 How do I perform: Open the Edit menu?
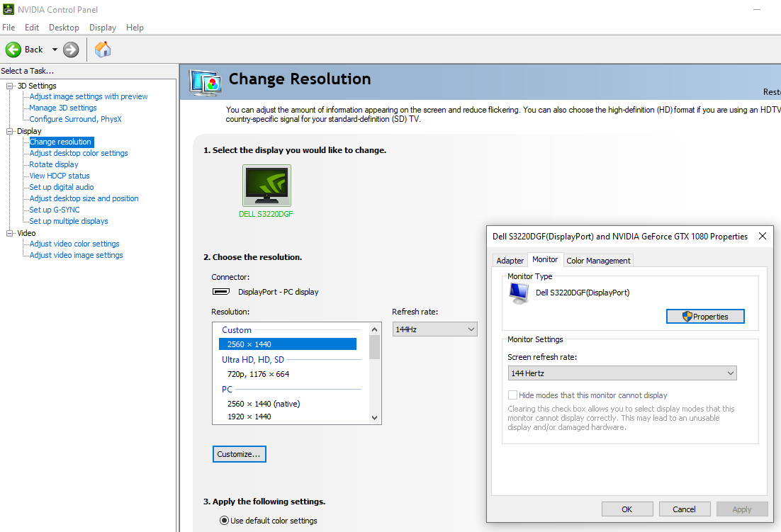pyautogui.click(x=32, y=28)
